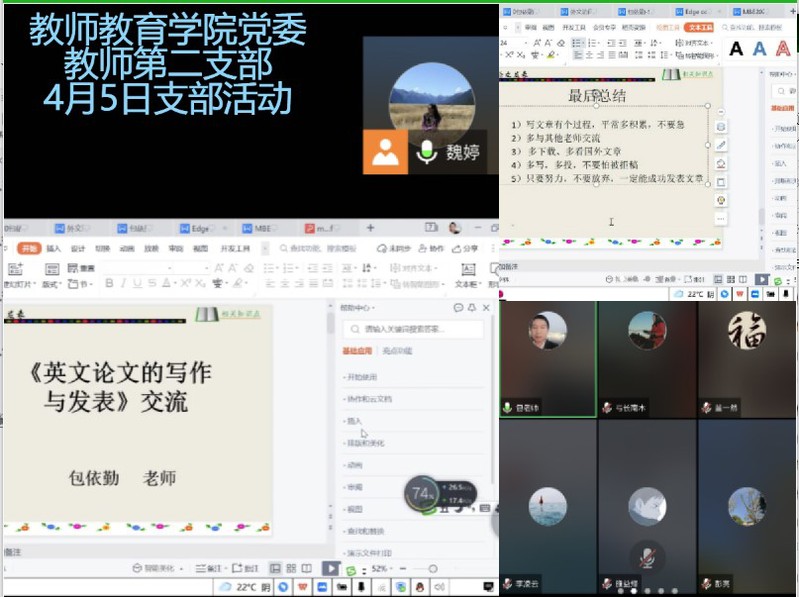Click the Bold button in lower-left WPS ribbon

coord(109,284)
